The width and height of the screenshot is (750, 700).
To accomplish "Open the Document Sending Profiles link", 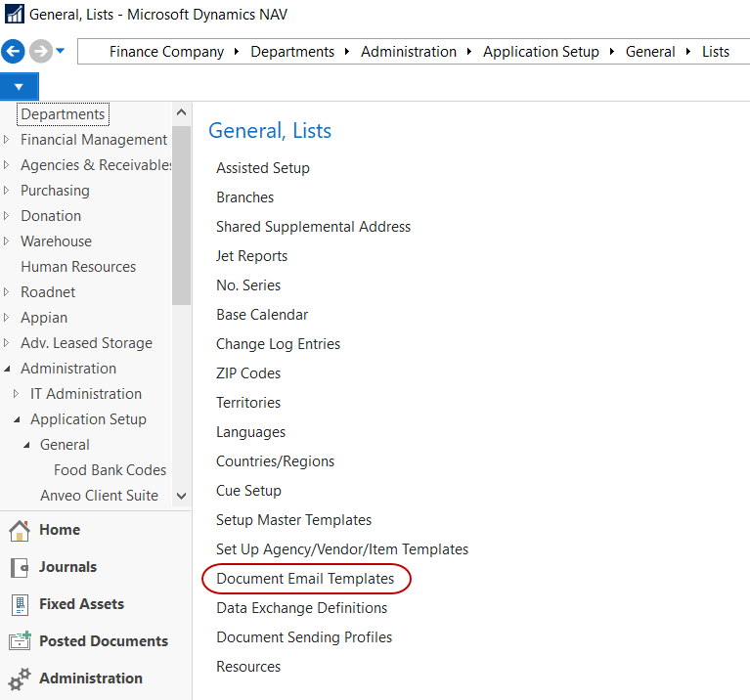I will [304, 637].
